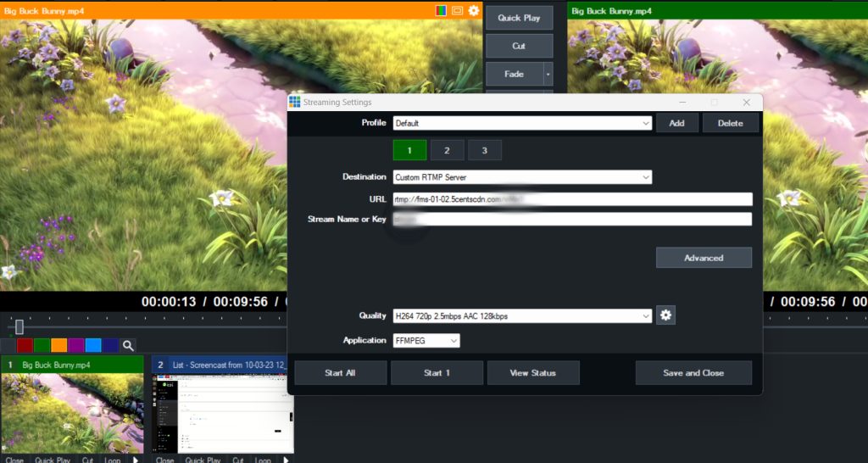Click input 2 title bar List - Screencast
868x463 pixels.
[x=223, y=365]
